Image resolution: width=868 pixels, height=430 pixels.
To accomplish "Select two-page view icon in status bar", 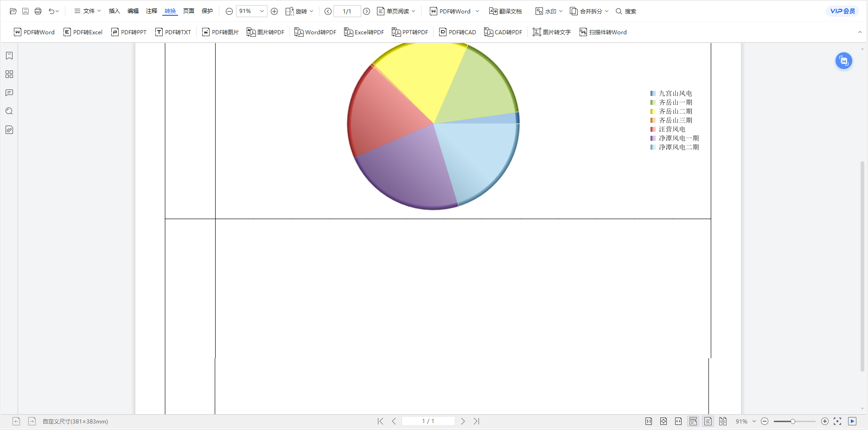I will pos(723,421).
